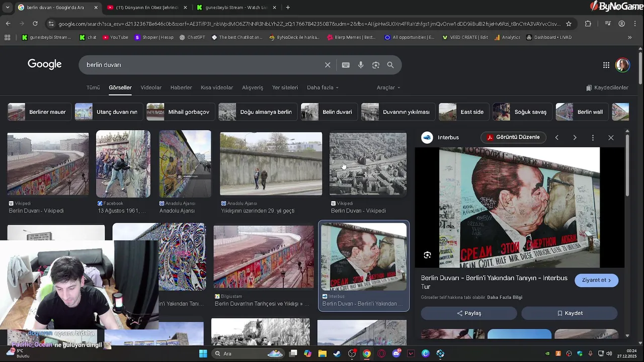Expand the Daha fazla dropdown

point(323,87)
